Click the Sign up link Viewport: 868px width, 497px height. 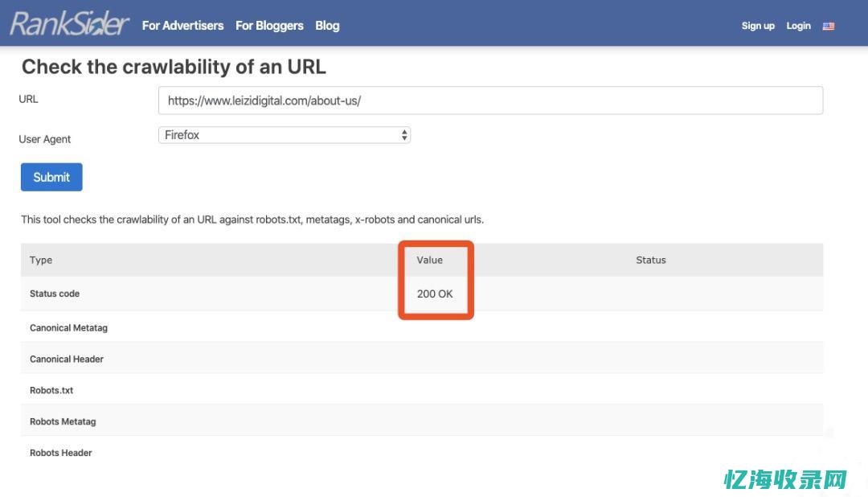(758, 26)
